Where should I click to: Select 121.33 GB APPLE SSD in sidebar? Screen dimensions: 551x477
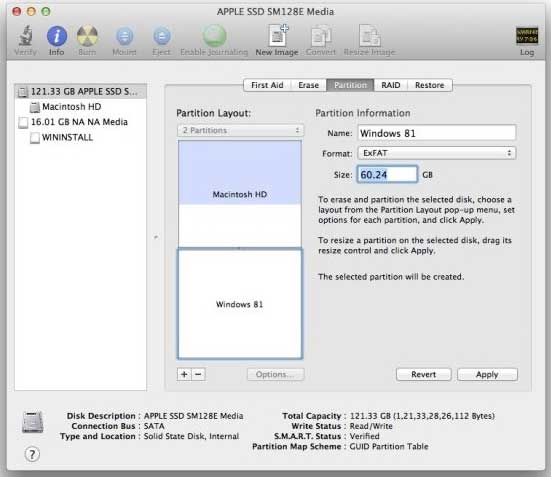80,91
